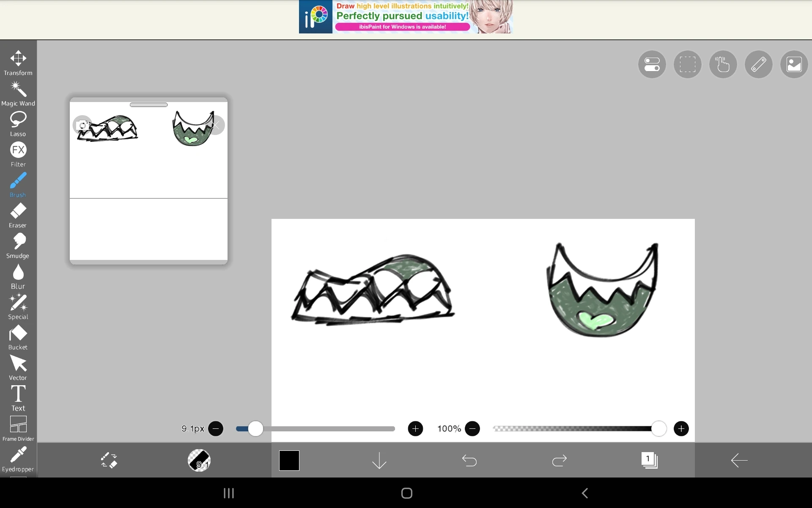Select the Magic Wand tool
The width and height of the screenshot is (812, 508).
(x=18, y=94)
